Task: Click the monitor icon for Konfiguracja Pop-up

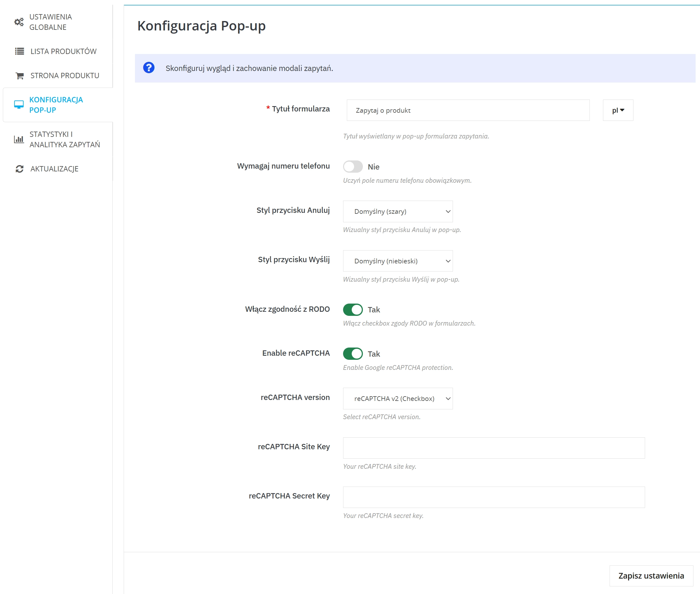Action: [x=19, y=105]
